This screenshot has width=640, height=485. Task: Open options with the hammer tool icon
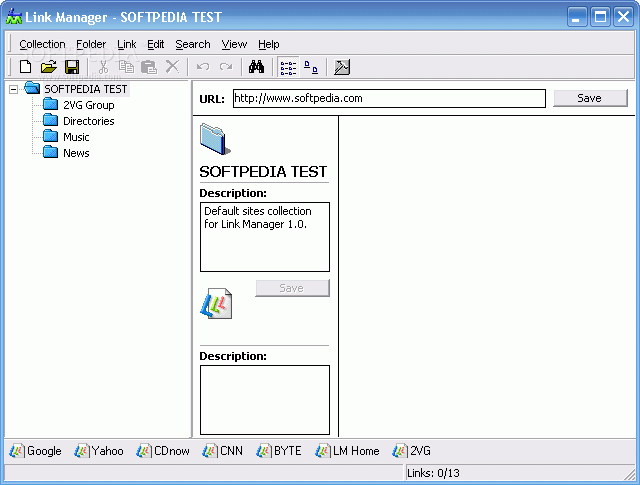point(342,67)
